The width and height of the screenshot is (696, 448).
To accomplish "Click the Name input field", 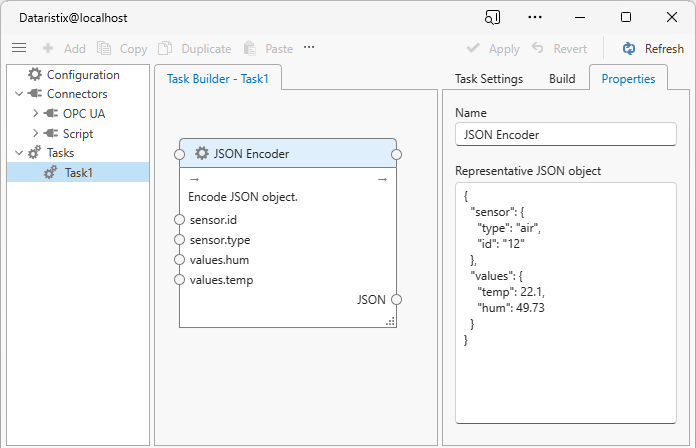I will pyautogui.click(x=565, y=134).
